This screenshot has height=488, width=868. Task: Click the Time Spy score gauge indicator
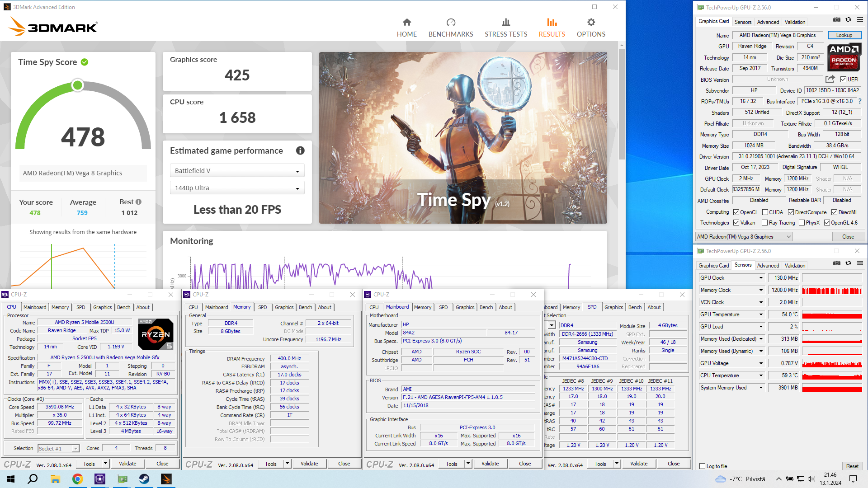[78, 85]
